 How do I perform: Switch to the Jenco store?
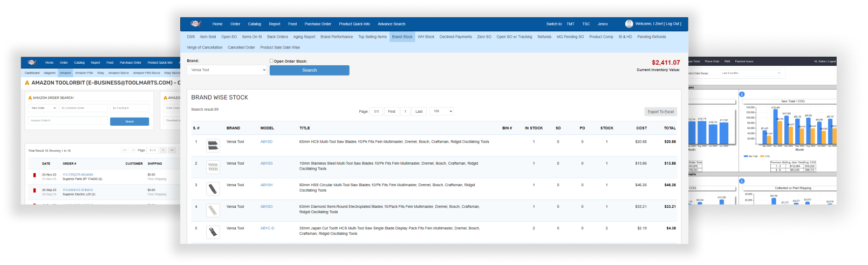(603, 24)
